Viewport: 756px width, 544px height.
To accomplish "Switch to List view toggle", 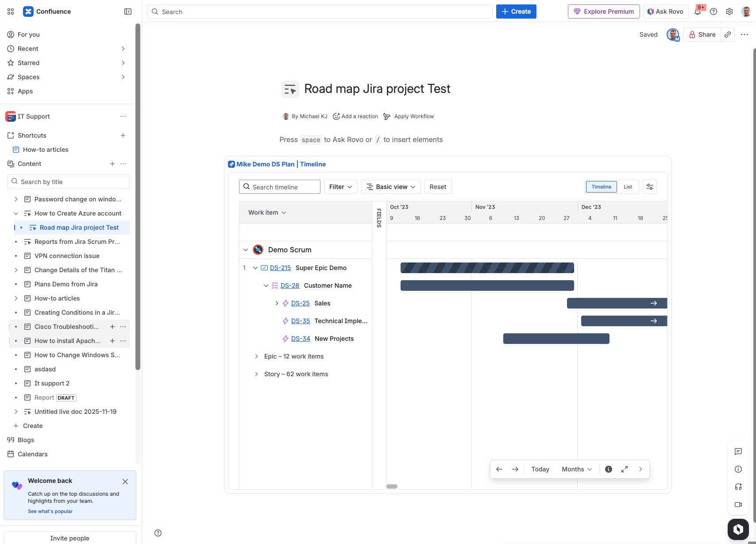I will pyautogui.click(x=628, y=187).
